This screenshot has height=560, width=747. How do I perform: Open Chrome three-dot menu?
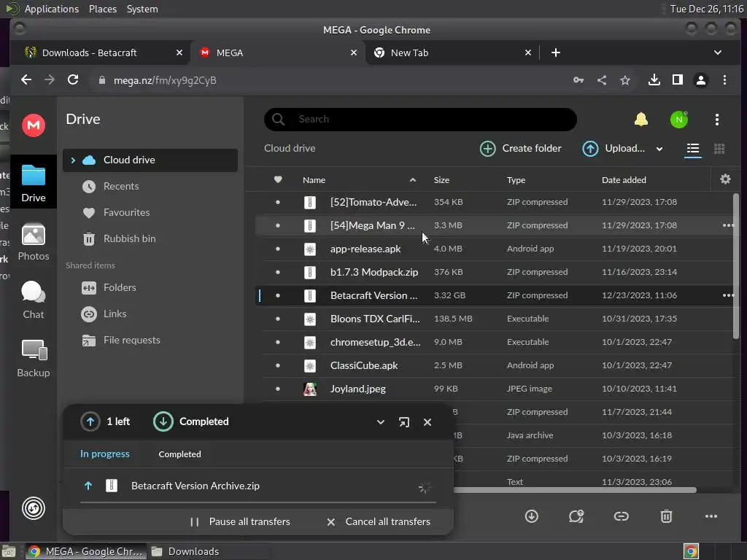point(724,80)
